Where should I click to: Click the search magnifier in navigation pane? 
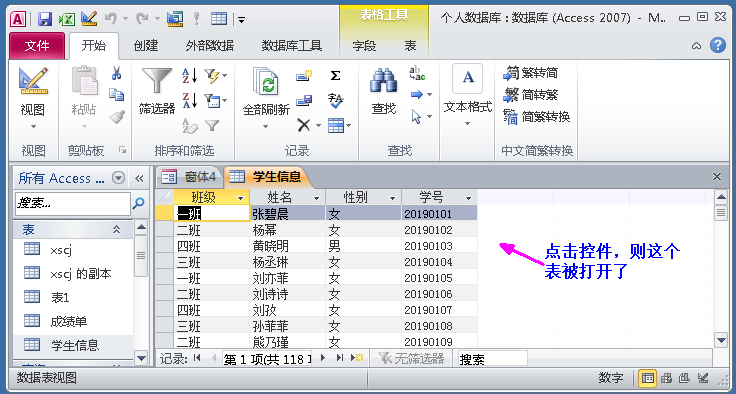point(138,203)
